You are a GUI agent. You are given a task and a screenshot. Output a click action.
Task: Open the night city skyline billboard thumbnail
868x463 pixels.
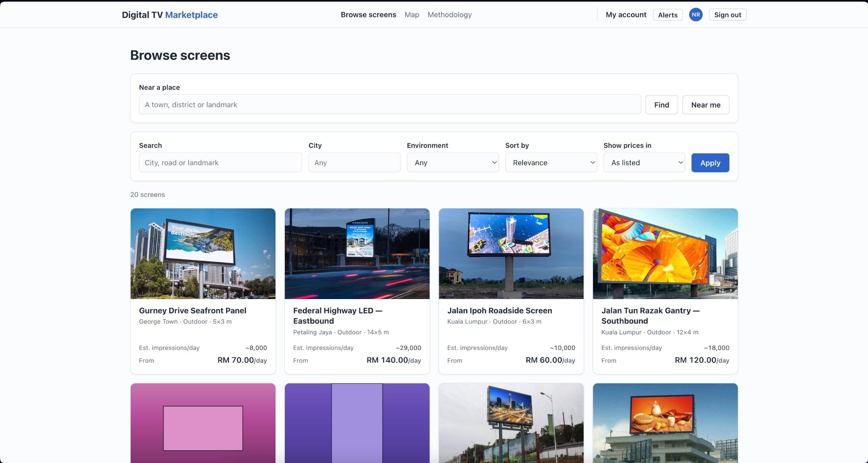coord(511,423)
